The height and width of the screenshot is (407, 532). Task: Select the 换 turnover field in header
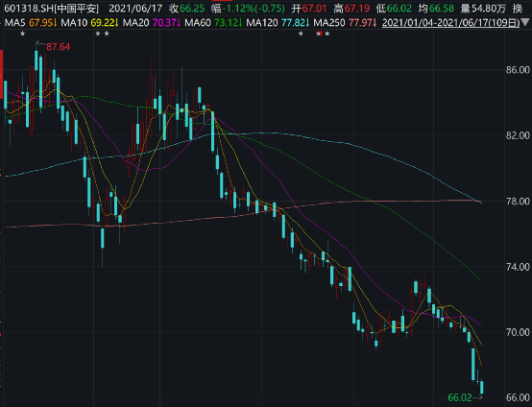pyautogui.click(x=517, y=9)
